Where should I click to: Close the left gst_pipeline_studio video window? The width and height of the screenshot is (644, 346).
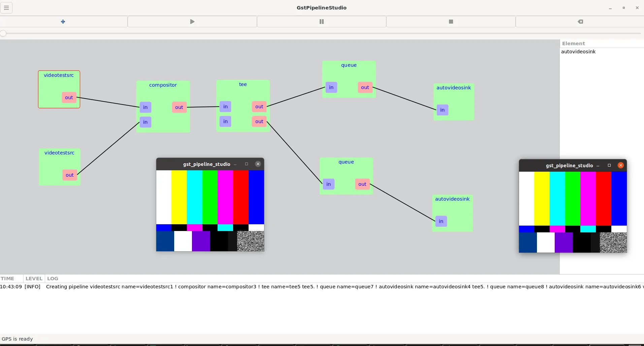pos(258,164)
